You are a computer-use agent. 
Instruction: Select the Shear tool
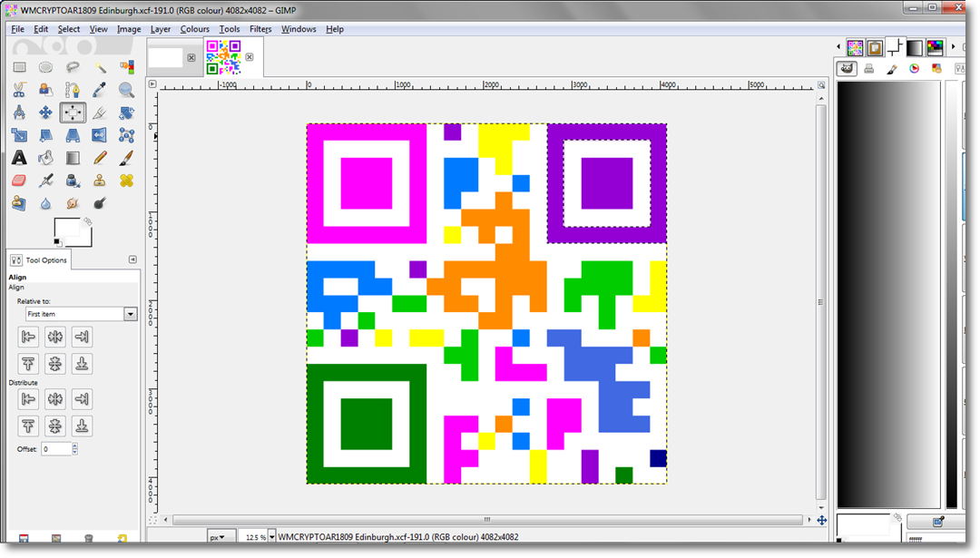(45, 135)
